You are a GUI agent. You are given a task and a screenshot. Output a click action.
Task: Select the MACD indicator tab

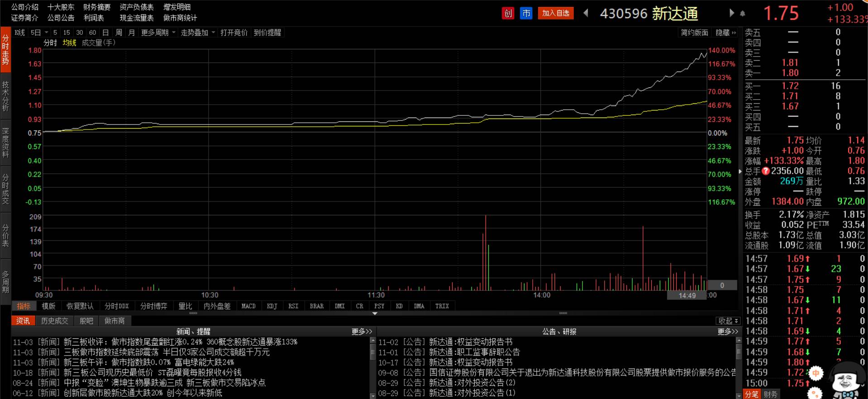click(248, 306)
